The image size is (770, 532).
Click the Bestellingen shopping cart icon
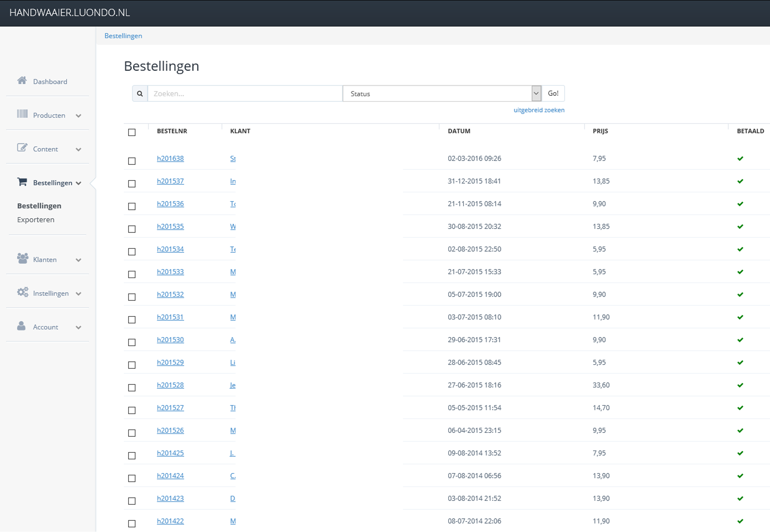[x=22, y=182]
